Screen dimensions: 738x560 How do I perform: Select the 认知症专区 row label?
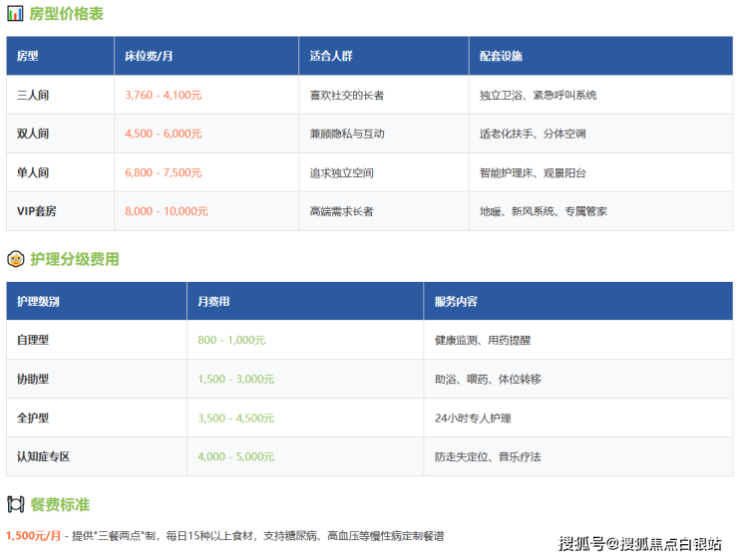pyautogui.click(x=43, y=456)
